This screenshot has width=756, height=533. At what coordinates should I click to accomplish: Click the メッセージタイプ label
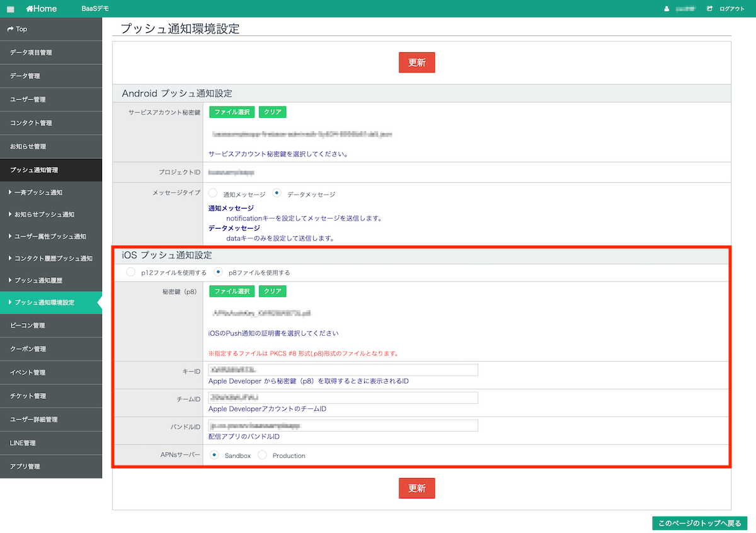coord(176,194)
